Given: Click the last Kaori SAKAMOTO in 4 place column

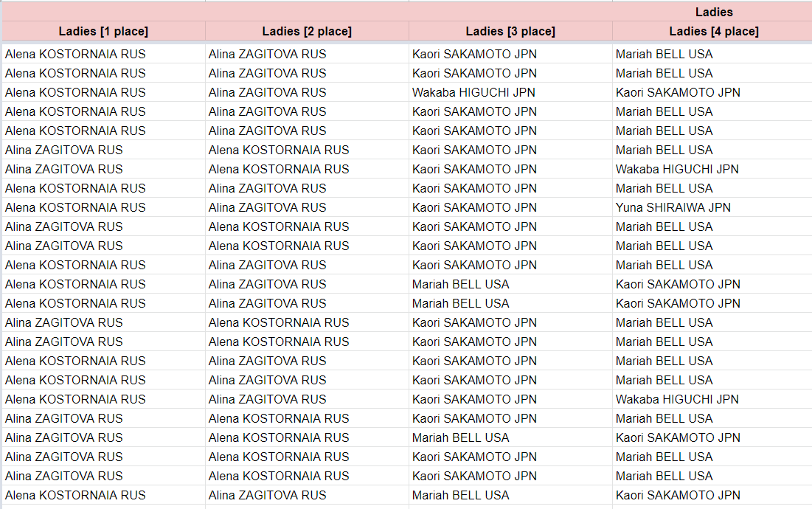Looking at the screenshot, I should point(678,495).
